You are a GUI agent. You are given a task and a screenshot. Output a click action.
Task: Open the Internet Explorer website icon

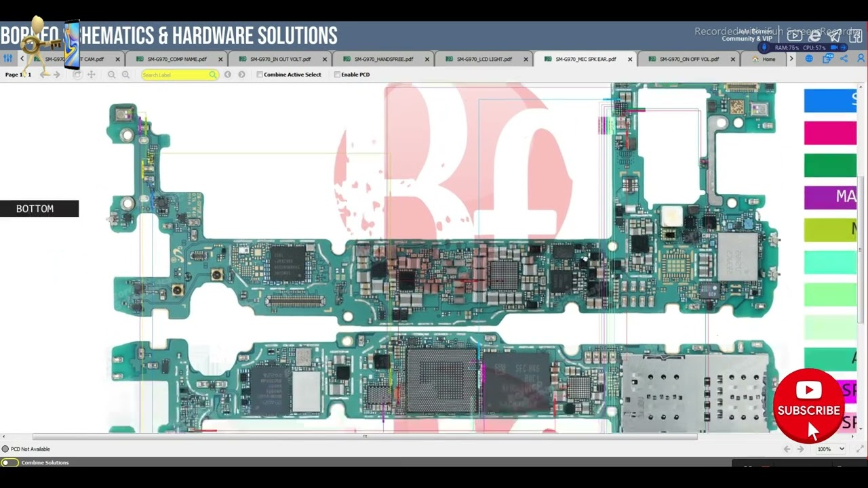814,36
